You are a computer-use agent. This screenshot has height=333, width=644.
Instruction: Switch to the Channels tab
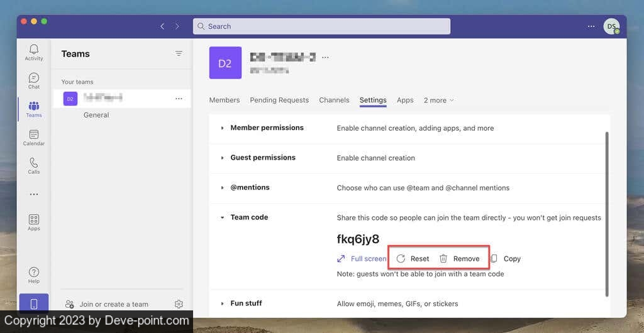click(x=334, y=100)
